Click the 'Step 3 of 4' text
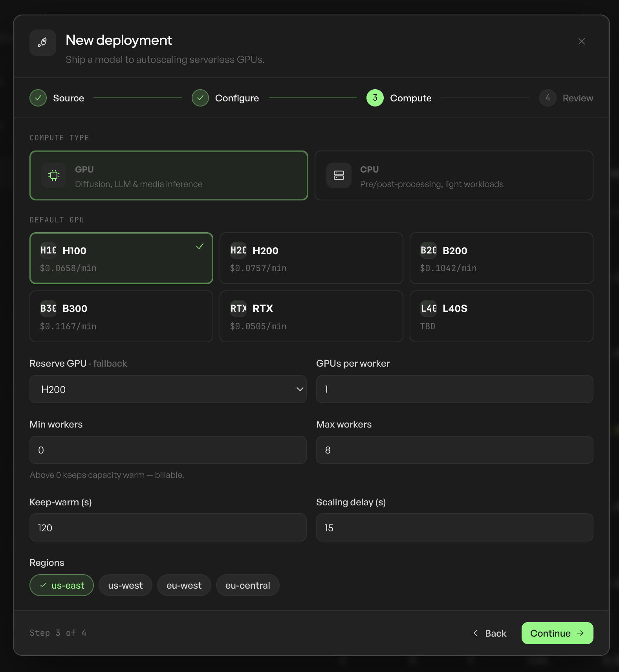 point(58,633)
